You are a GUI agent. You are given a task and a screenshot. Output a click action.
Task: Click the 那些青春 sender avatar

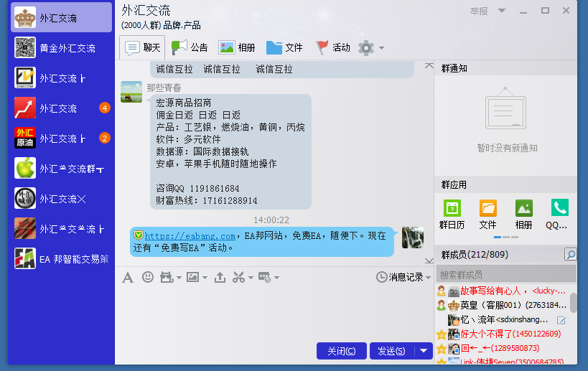tap(131, 92)
